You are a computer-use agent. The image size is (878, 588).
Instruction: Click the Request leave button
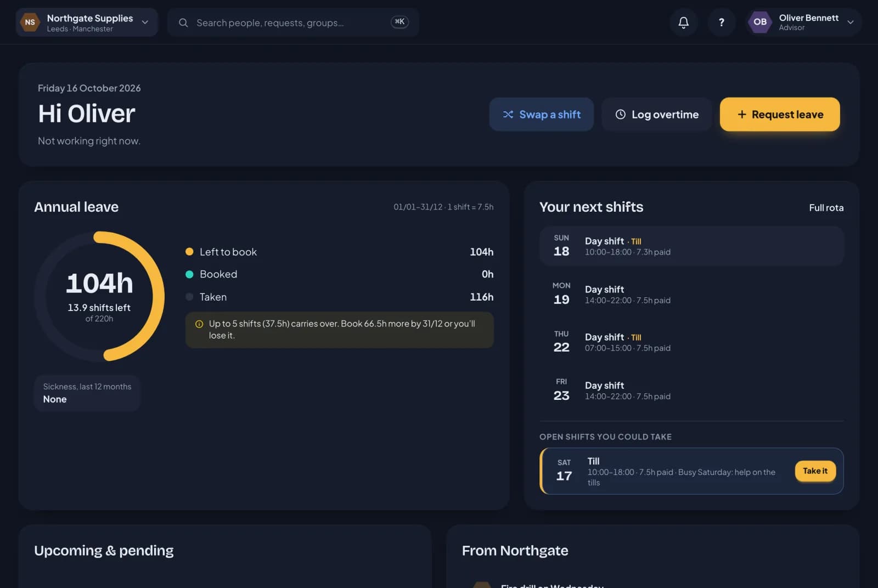[x=779, y=114]
